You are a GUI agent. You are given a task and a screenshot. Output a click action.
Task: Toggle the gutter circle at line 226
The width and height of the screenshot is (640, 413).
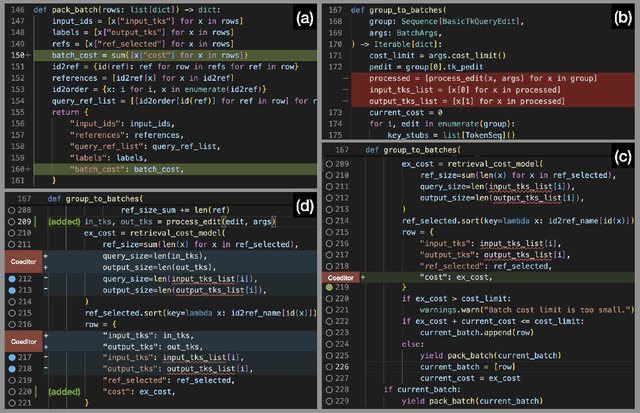[x=331, y=365]
